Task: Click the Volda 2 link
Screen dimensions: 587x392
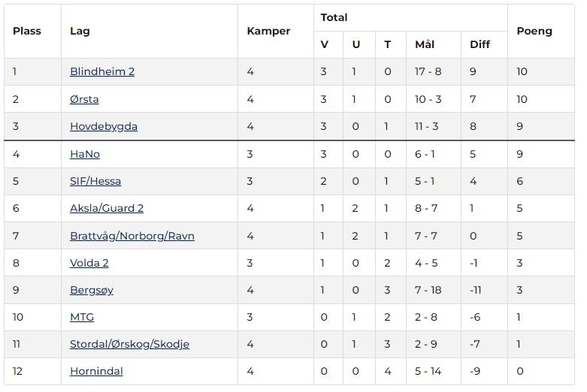Action: coord(89,263)
